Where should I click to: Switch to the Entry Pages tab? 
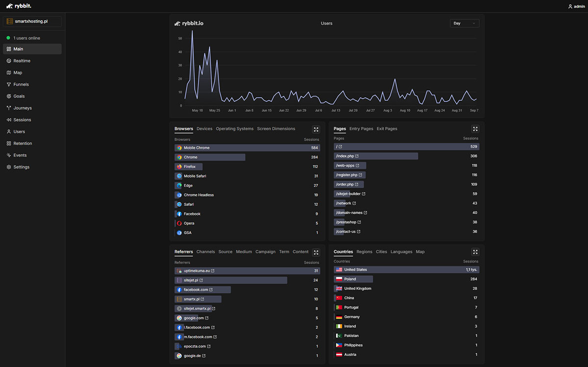pyautogui.click(x=361, y=129)
